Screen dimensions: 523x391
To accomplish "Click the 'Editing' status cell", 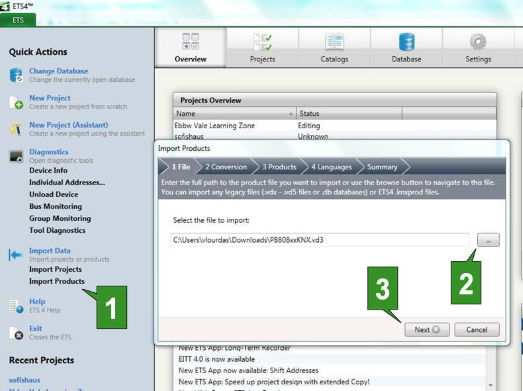I will point(309,125).
